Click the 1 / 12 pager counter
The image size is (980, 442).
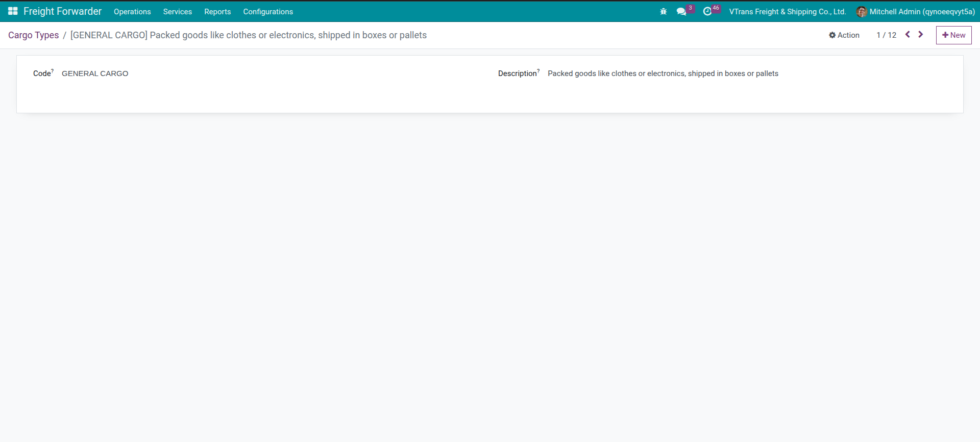coord(886,35)
